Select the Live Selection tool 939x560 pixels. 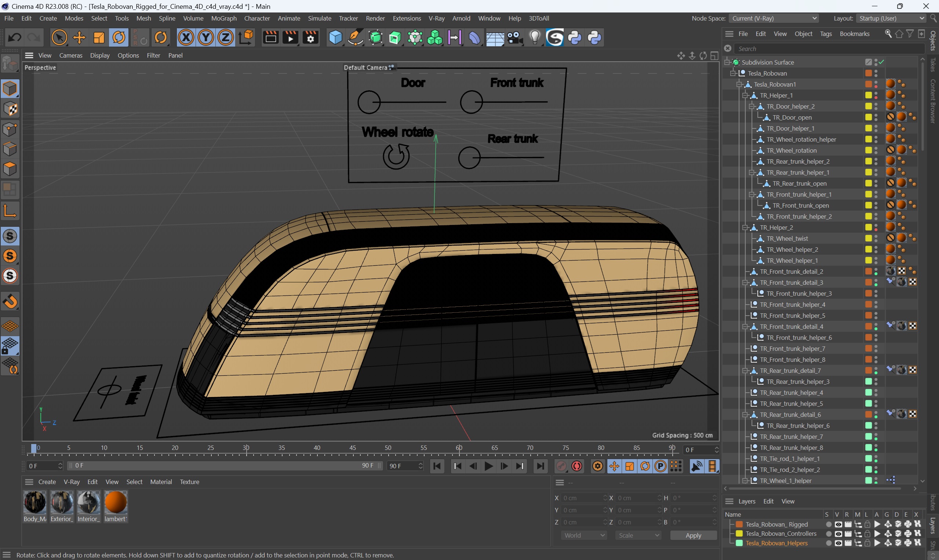(59, 37)
